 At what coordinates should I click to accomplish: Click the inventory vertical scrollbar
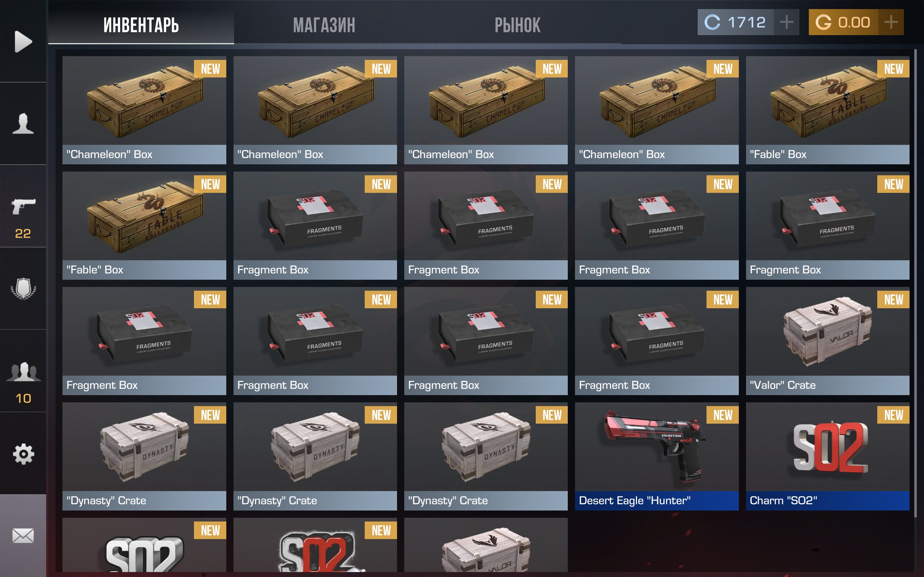coord(916,283)
